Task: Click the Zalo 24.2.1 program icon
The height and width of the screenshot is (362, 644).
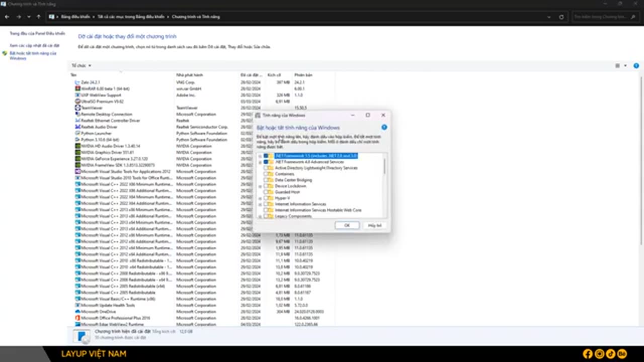Action: pyautogui.click(x=77, y=82)
